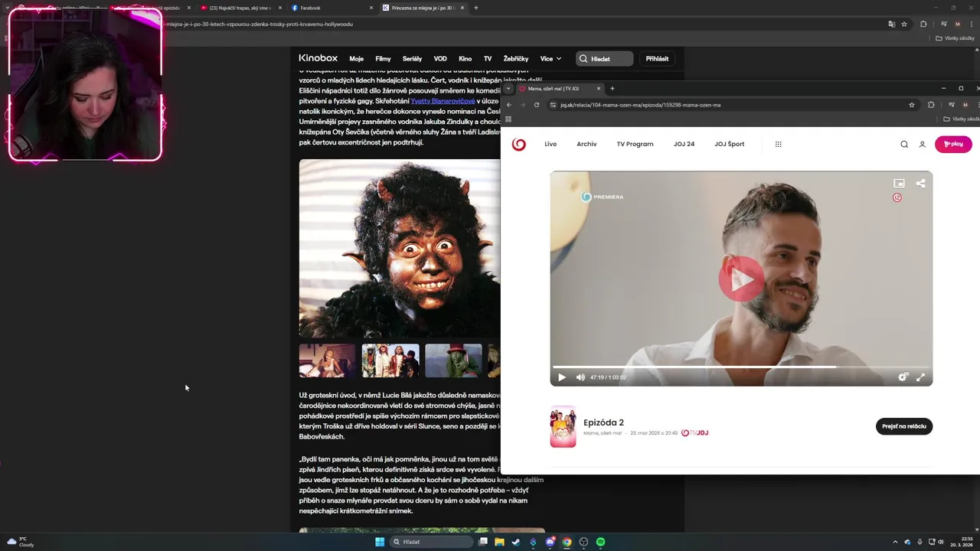
Task: Click the small play icon in the video control bar
Action: [x=562, y=377]
